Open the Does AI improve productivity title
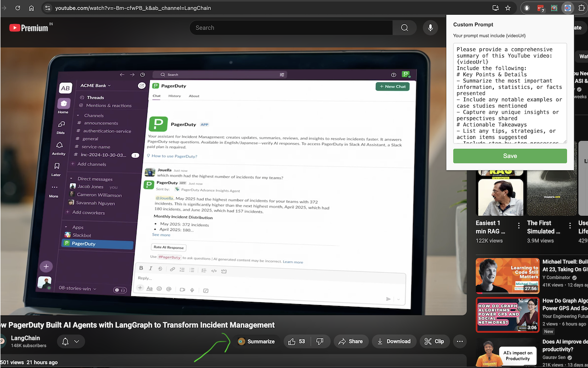Screen dimensions: 588x368 click(565, 345)
